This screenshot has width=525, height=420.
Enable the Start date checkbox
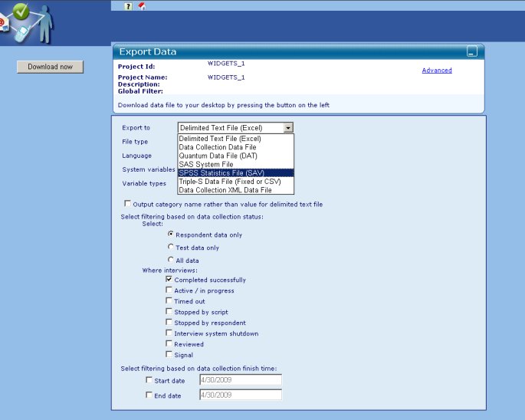pyautogui.click(x=149, y=380)
